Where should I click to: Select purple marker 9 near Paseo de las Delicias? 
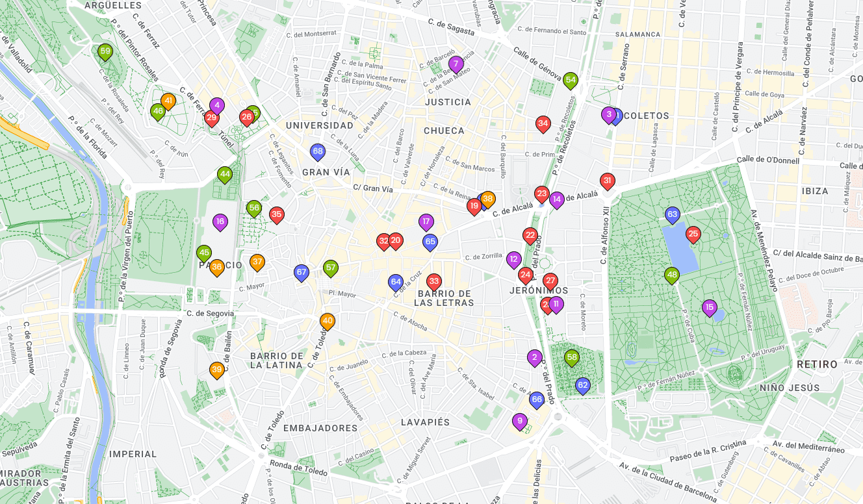coord(519,421)
